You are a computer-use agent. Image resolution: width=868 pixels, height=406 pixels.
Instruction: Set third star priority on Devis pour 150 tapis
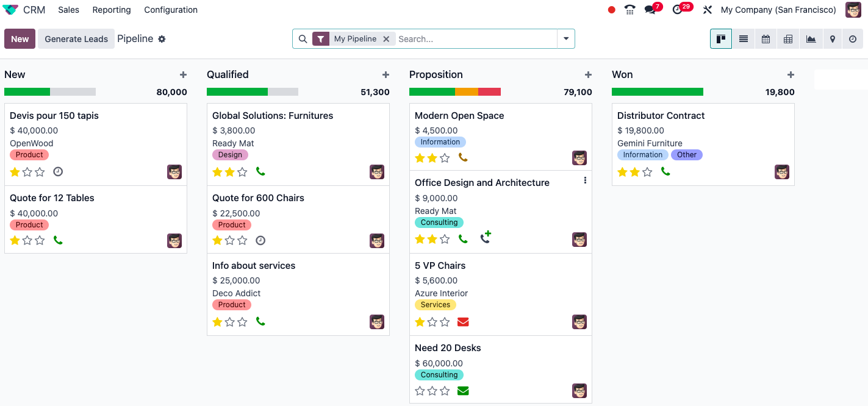[x=40, y=172]
